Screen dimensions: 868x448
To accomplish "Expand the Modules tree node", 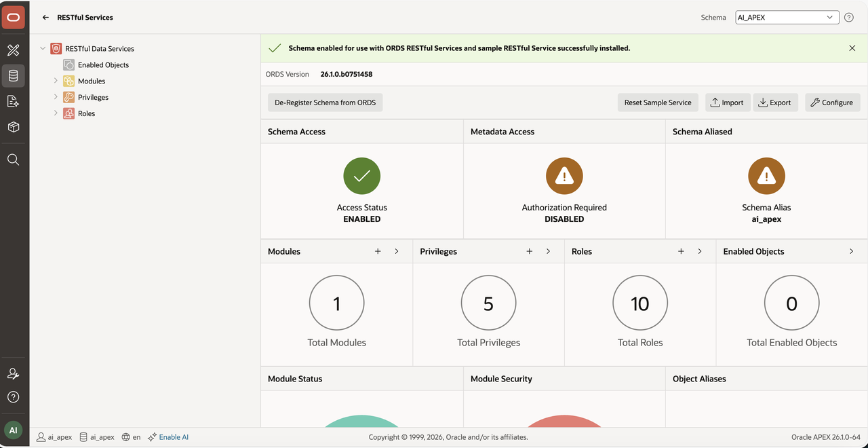I will click(x=56, y=81).
